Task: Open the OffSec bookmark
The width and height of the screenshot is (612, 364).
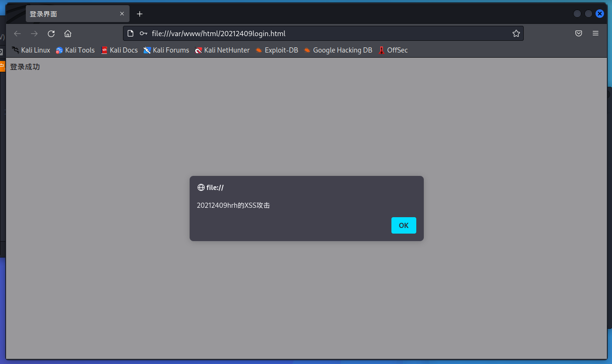Action: click(x=393, y=50)
